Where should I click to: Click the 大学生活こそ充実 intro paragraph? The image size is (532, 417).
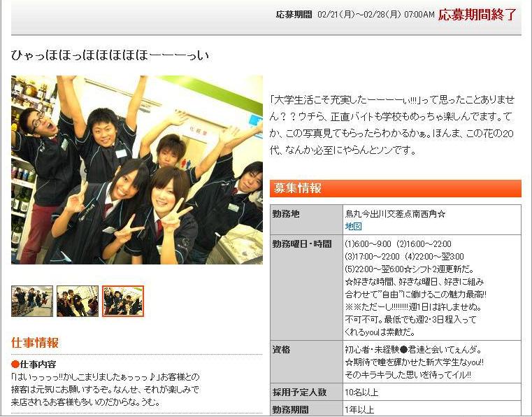pyautogui.click(x=392, y=125)
